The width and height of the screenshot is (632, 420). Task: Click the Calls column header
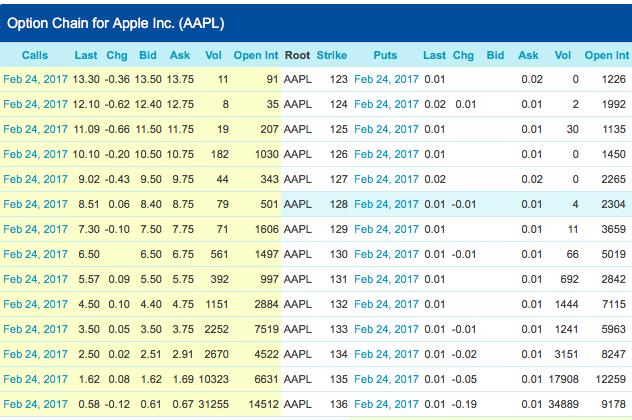pos(35,55)
